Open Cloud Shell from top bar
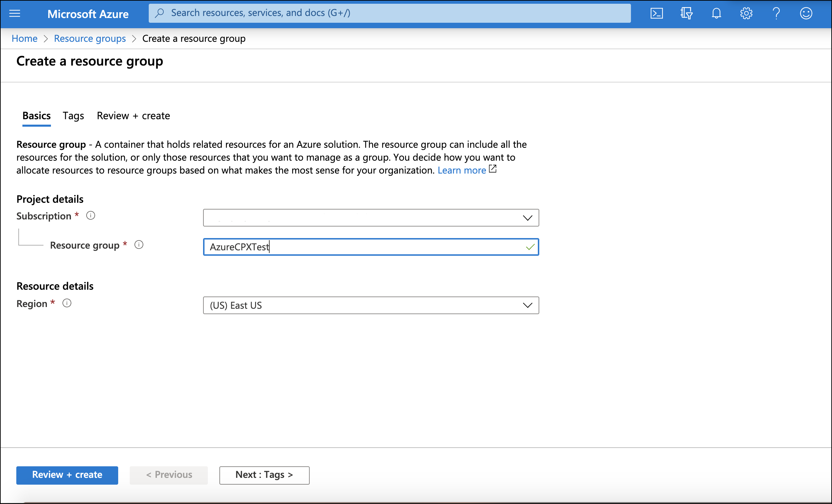Screen dimensions: 832x504 pos(656,14)
